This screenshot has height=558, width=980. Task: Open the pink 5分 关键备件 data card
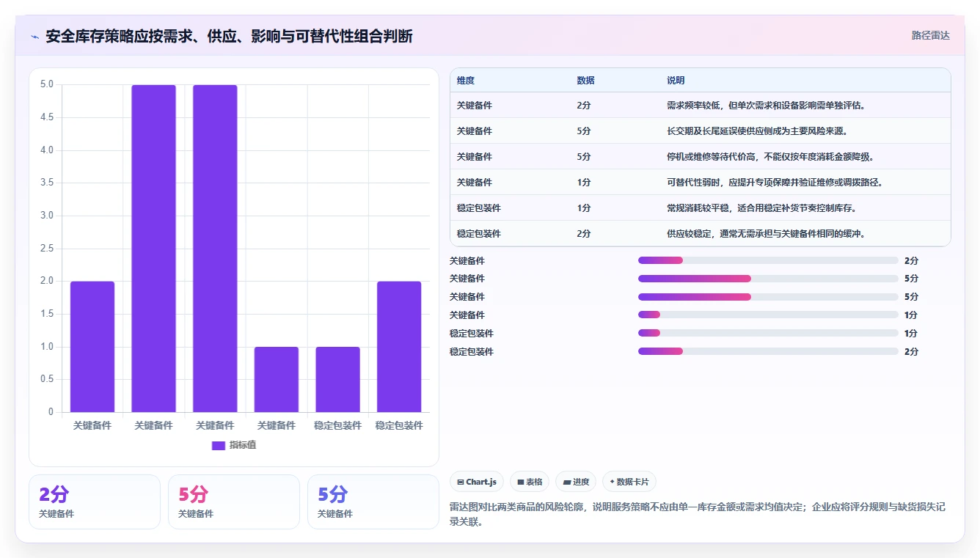[x=234, y=502]
